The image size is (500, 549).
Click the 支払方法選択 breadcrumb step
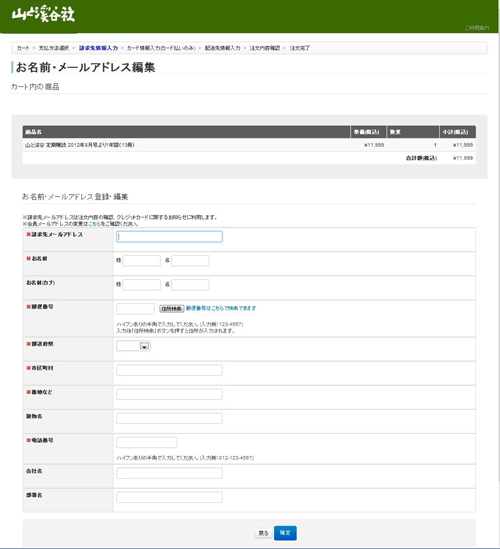[54, 48]
